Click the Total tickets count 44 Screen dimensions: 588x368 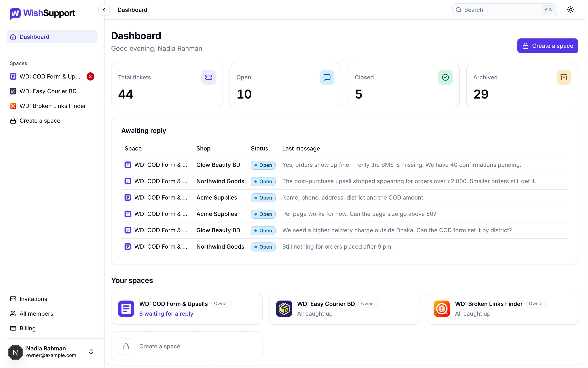click(x=126, y=94)
